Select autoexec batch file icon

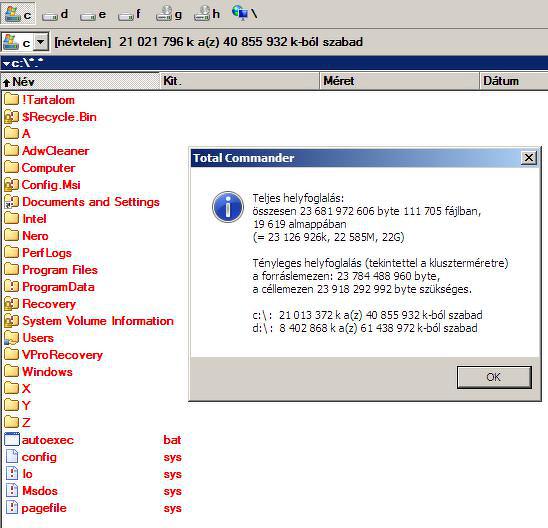point(12,440)
